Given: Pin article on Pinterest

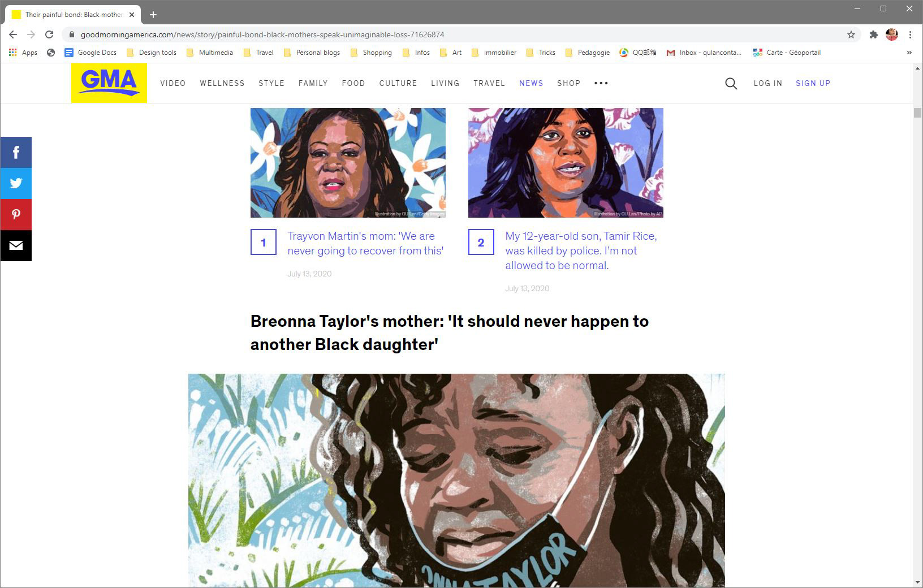Looking at the screenshot, I should pos(16,214).
